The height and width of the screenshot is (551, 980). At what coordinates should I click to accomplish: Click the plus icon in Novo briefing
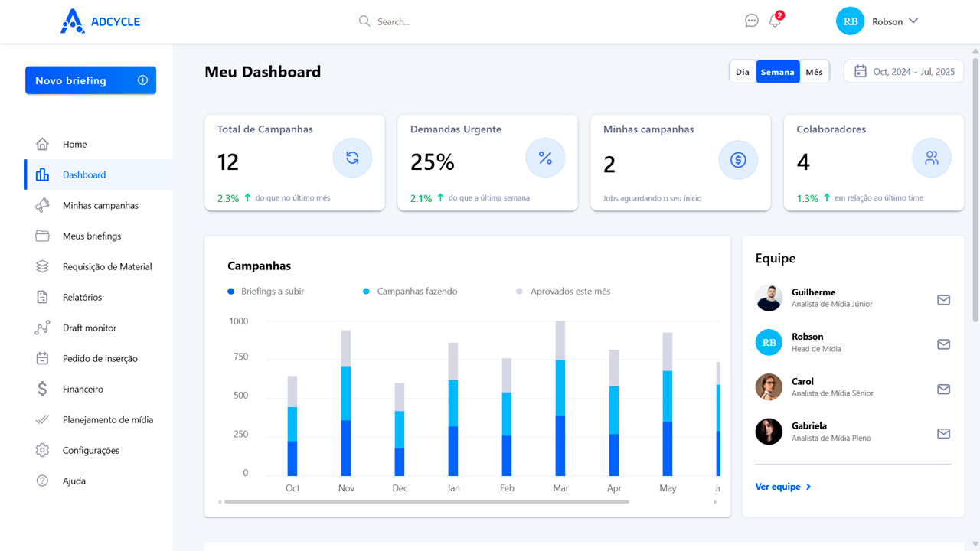pos(142,80)
